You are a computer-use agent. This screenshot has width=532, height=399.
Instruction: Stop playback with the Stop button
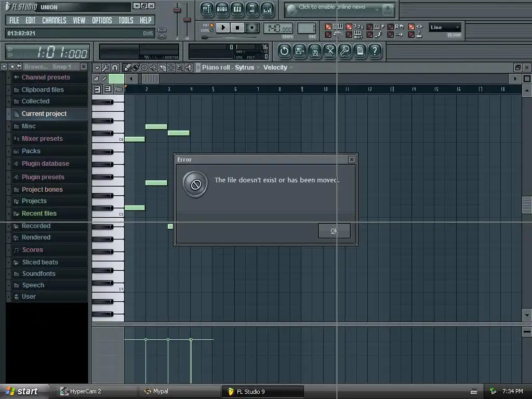[237, 28]
